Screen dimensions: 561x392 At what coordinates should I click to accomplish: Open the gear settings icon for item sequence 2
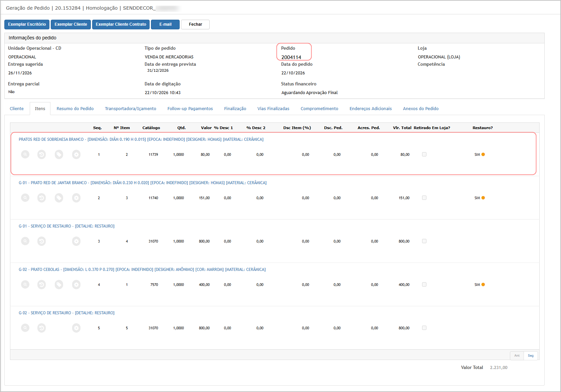coord(76,198)
